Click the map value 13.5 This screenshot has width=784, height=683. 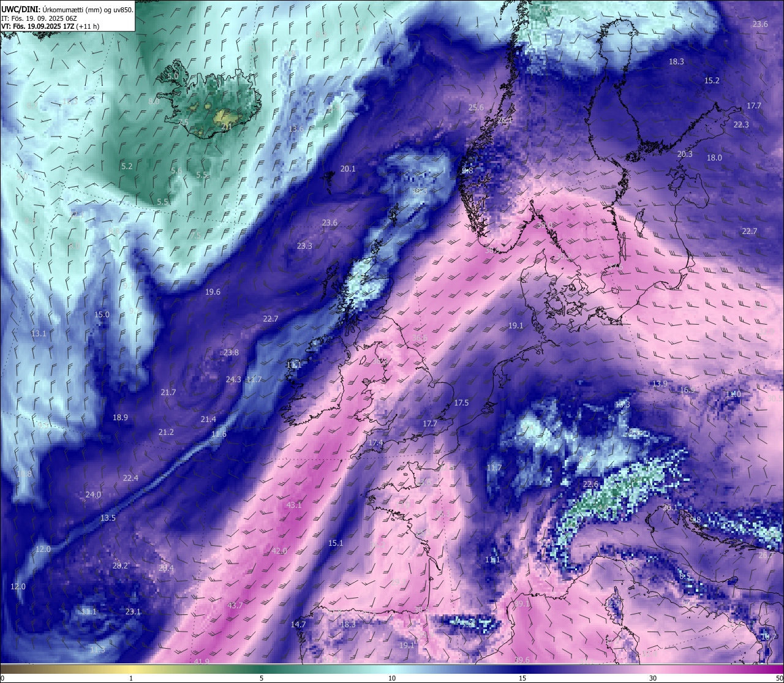tap(108, 518)
